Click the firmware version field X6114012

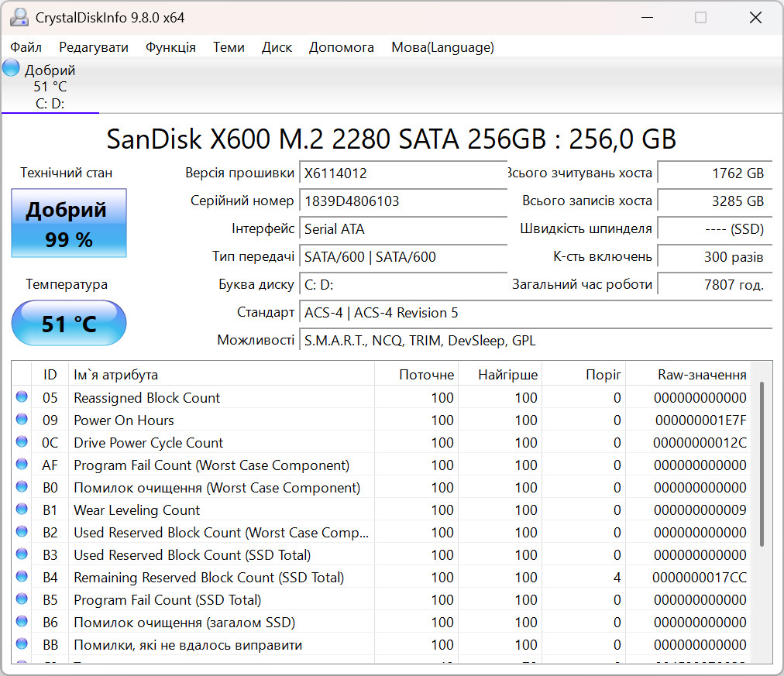tap(403, 173)
